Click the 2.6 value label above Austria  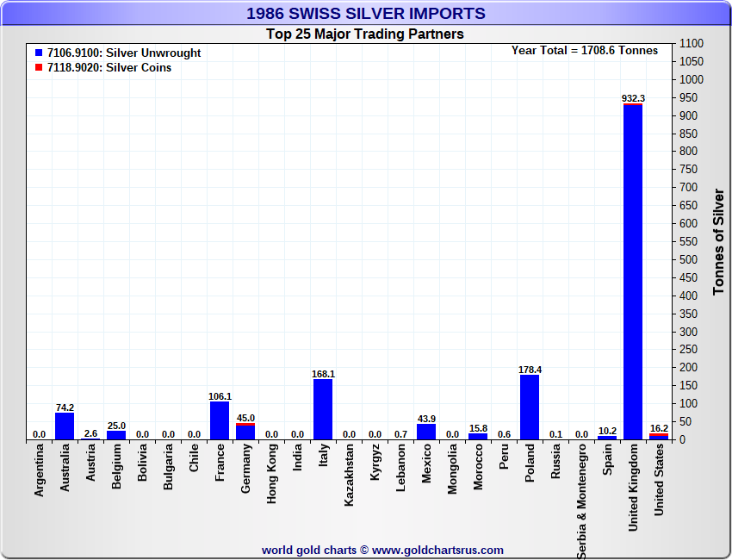90,433
